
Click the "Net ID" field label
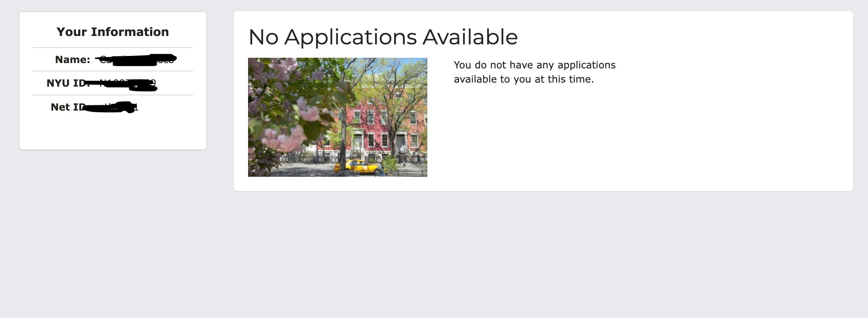coord(67,107)
